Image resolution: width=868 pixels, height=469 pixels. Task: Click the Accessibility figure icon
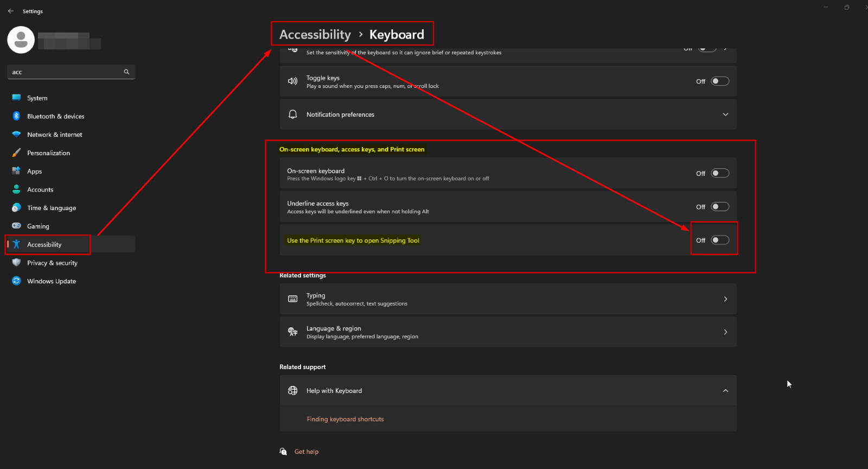pos(16,244)
